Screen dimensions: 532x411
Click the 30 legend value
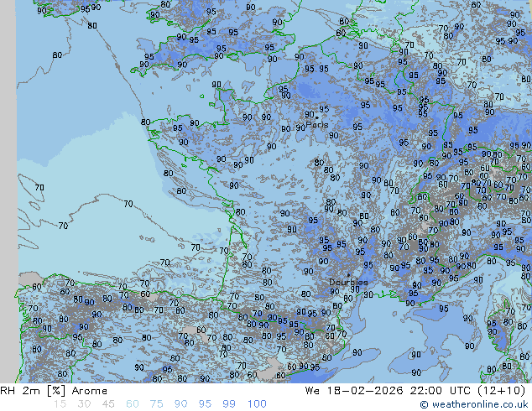(x=84, y=404)
